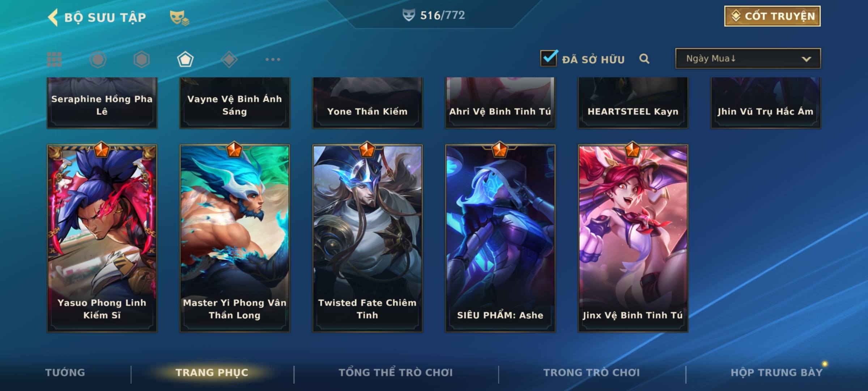Open the Twisted Fate Chiêm Tinh skin card
Viewport: 868px width, 391px height.
click(367, 238)
